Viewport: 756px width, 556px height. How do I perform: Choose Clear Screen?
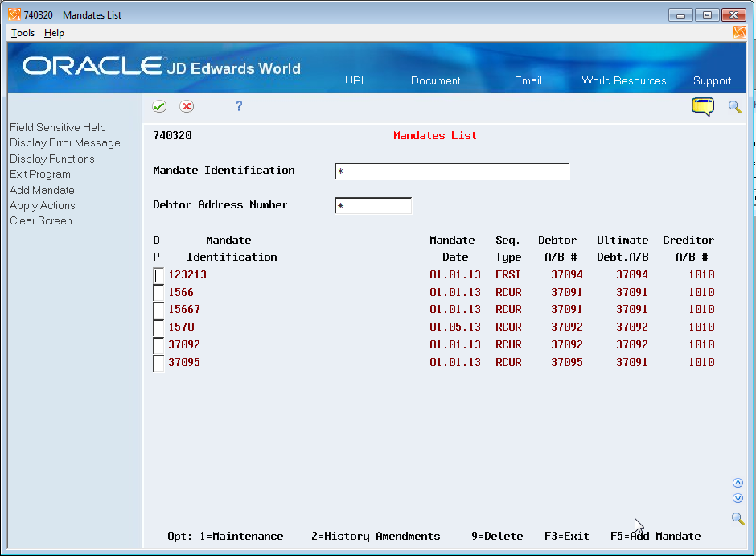[x=41, y=220]
